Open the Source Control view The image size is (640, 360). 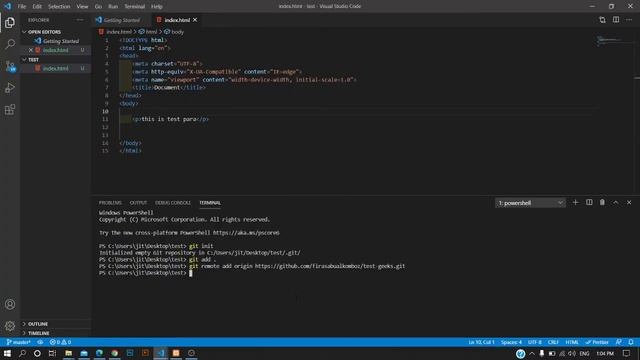point(10,66)
